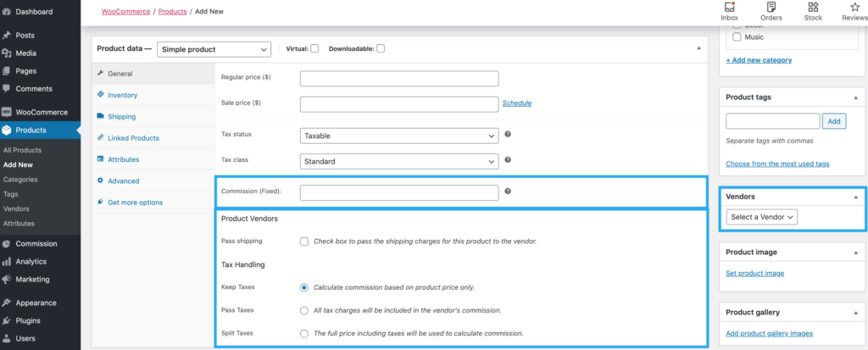The height and width of the screenshot is (350, 868).
Task: Open the Stock icon in the top bar
Action: pyautogui.click(x=813, y=7)
